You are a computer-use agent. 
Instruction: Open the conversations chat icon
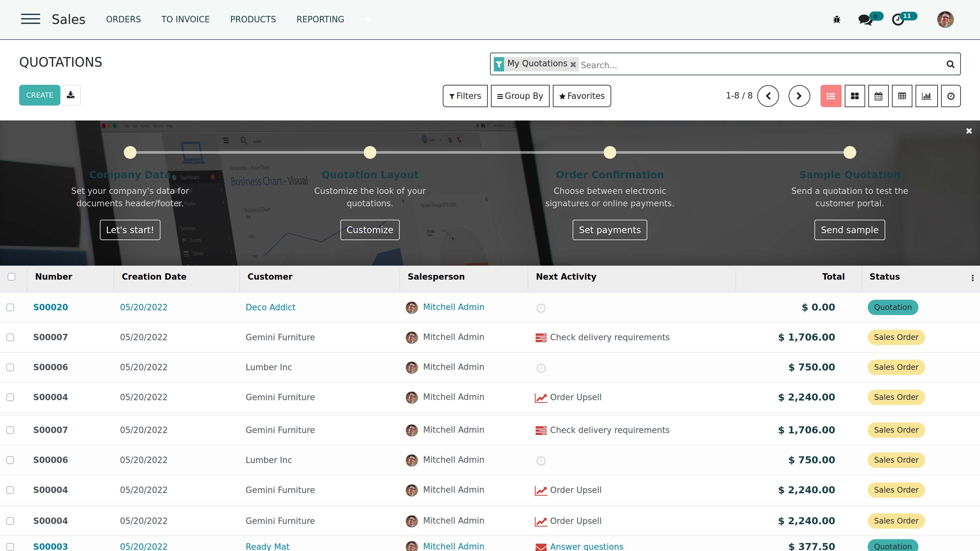tap(865, 19)
